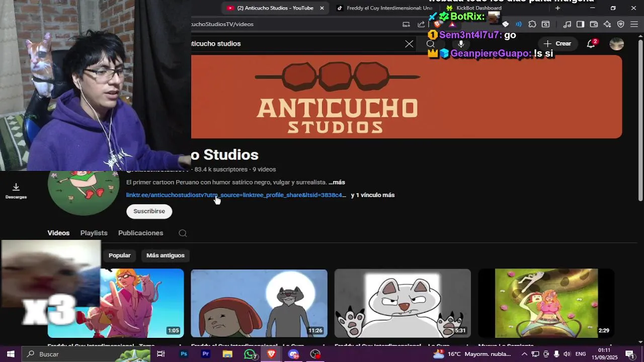Open the Windows Start menu
The image size is (644, 362).
click(x=11, y=354)
